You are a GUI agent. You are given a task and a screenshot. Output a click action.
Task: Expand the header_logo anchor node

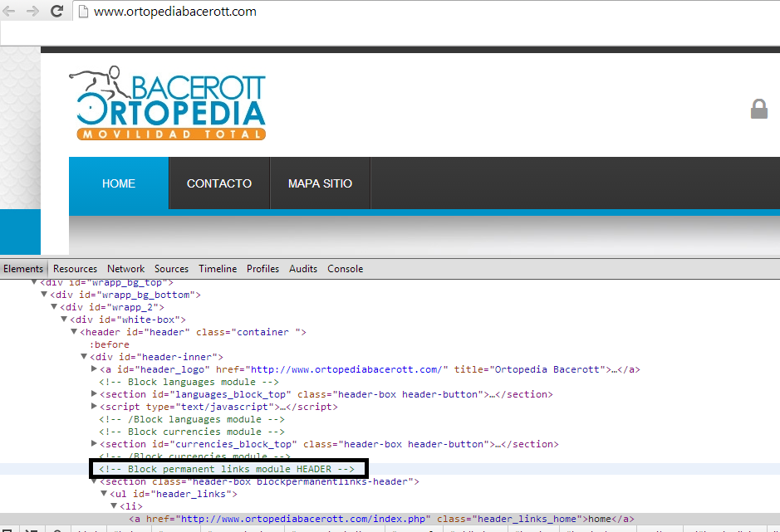[x=95, y=368]
